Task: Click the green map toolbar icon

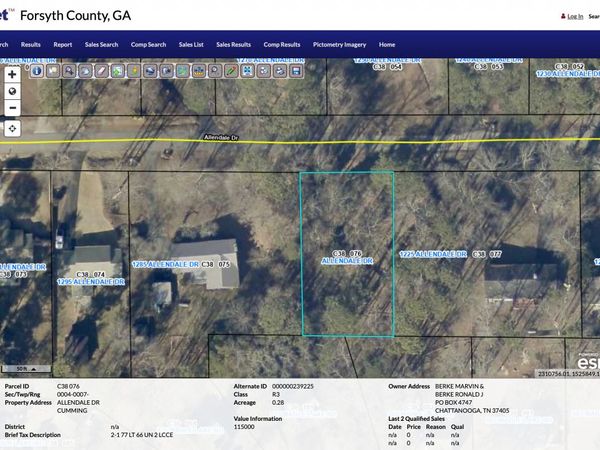Action: [x=183, y=71]
